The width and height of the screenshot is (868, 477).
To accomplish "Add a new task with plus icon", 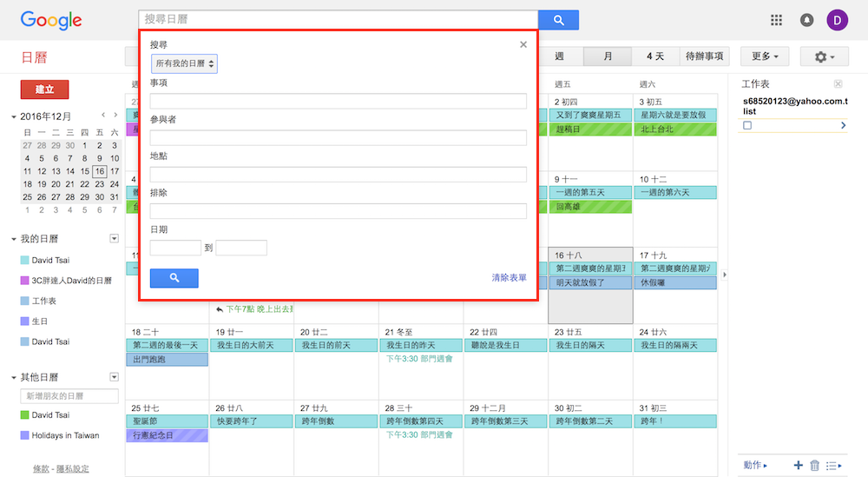I will [x=798, y=466].
